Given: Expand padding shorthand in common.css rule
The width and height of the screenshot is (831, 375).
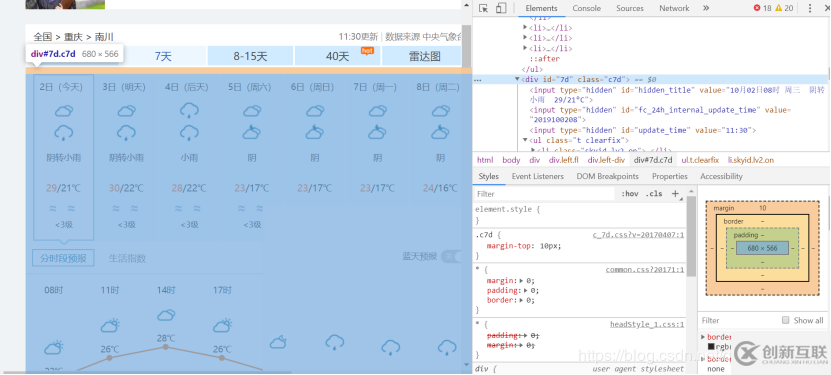Looking at the screenshot, I should (x=525, y=290).
